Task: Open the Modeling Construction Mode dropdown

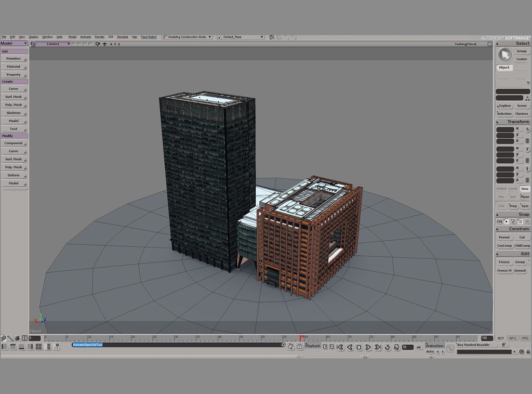Action: [187, 37]
